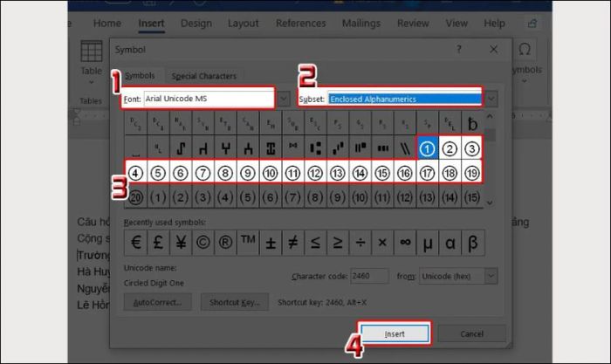Open the Review ribbon tab
The image size is (611, 364).
pyautogui.click(x=413, y=24)
